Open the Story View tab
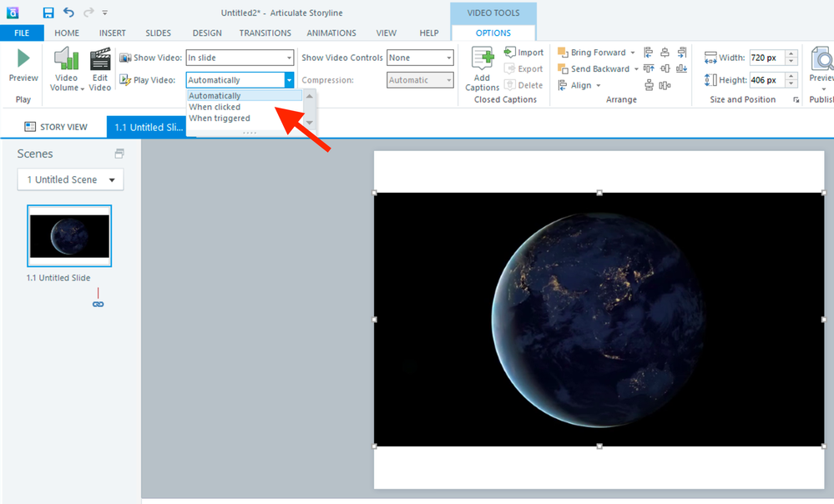This screenshot has height=504, width=834. 55,127
